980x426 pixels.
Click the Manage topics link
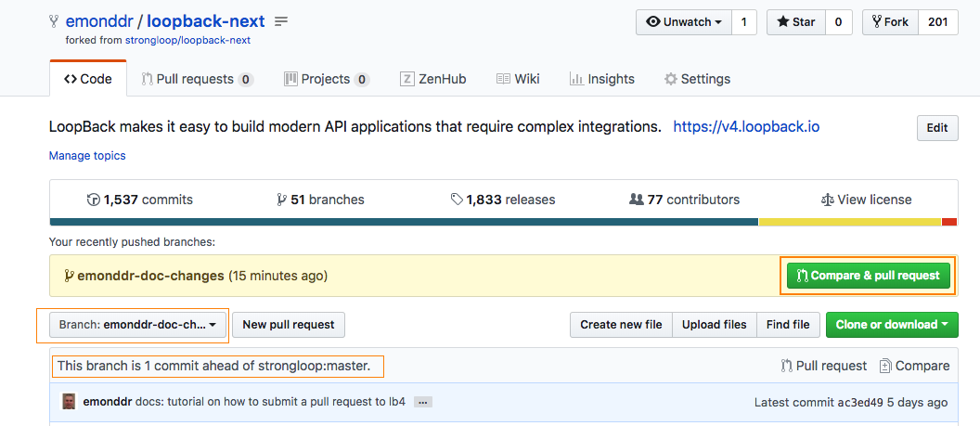(87, 156)
